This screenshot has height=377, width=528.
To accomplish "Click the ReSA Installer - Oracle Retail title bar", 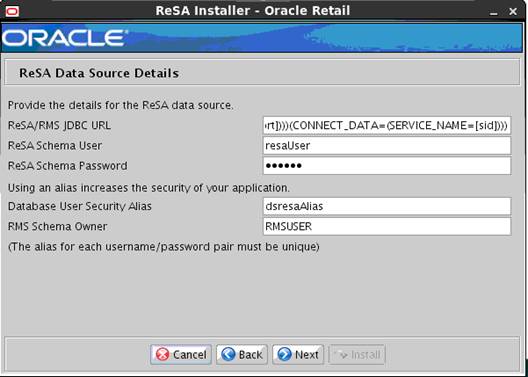I will click(x=253, y=11).
